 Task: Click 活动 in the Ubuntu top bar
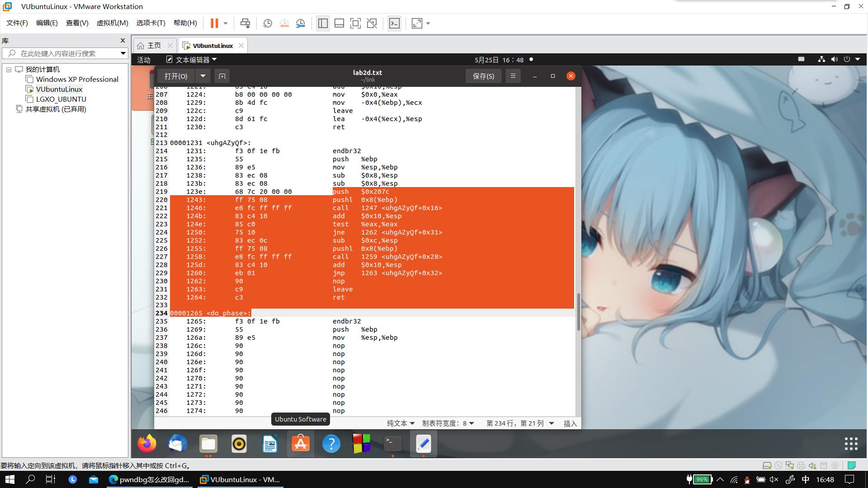click(x=143, y=60)
